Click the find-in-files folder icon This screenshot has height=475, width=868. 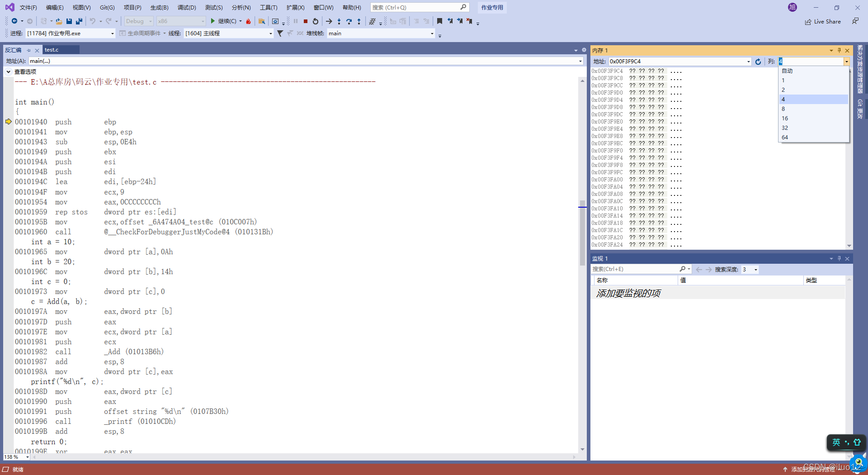(262, 21)
